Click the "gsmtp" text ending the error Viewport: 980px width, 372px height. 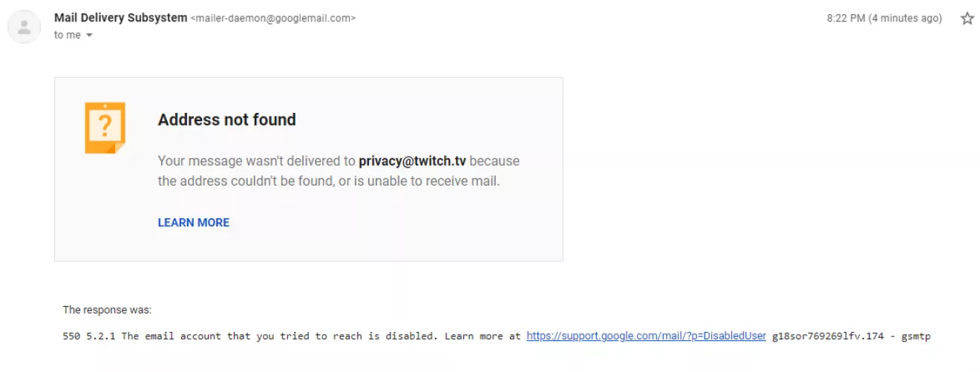pyautogui.click(x=915, y=336)
